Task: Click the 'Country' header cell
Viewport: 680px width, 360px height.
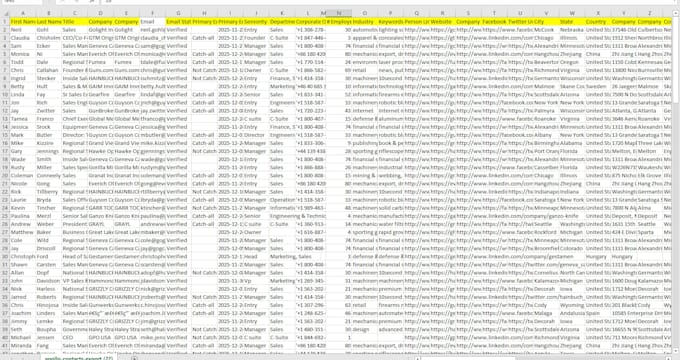Action: 598,22
